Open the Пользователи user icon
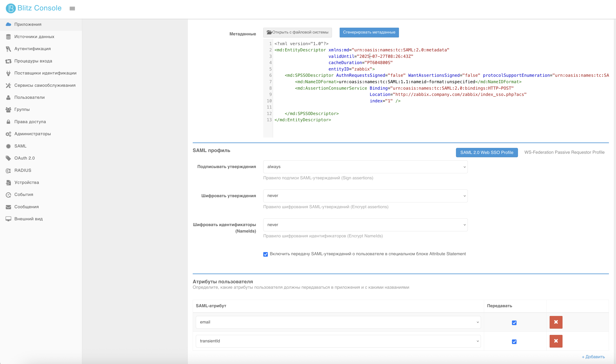The width and height of the screenshot is (616, 364). pyautogui.click(x=8, y=97)
